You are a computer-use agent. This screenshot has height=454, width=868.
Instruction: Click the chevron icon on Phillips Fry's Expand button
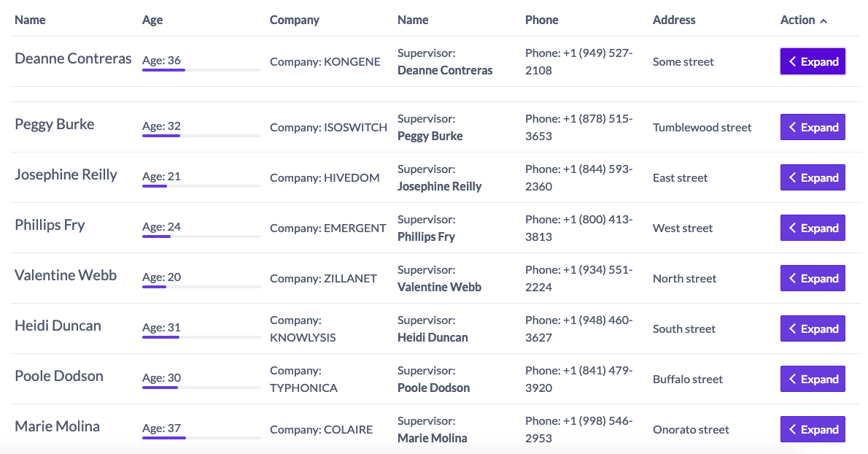tap(792, 228)
